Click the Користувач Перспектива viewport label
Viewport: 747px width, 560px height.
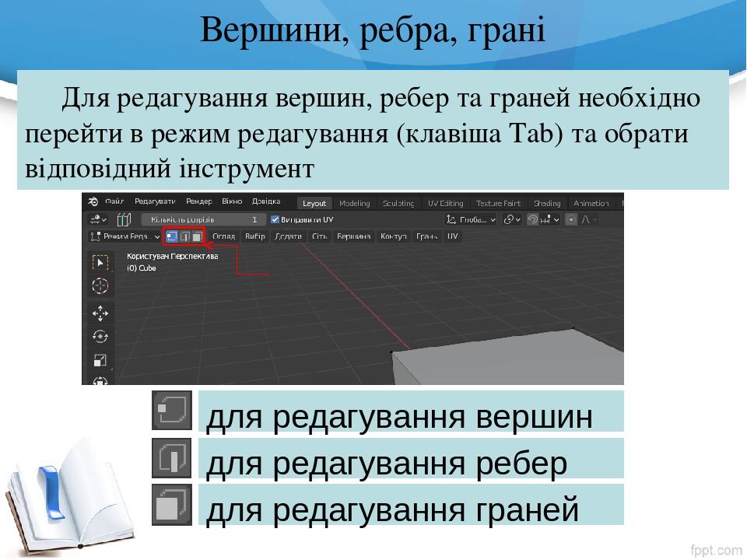pyautogui.click(x=173, y=256)
